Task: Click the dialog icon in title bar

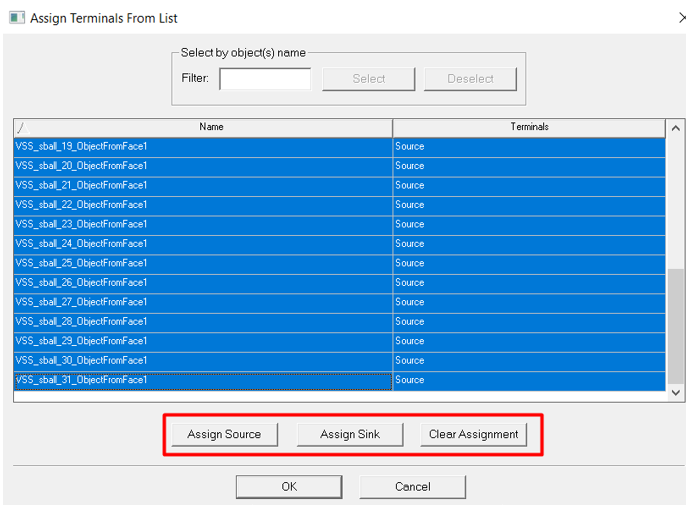Action: click(x=17, y=18)
